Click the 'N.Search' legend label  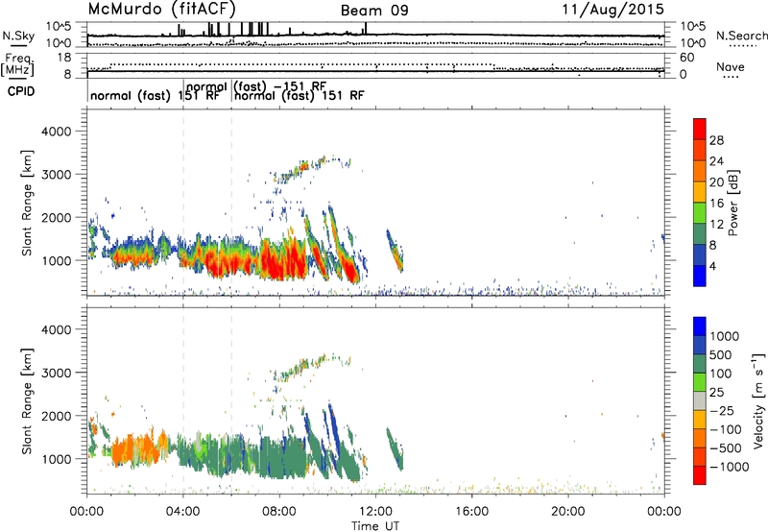pyautogui.click(x=741, y=36)
